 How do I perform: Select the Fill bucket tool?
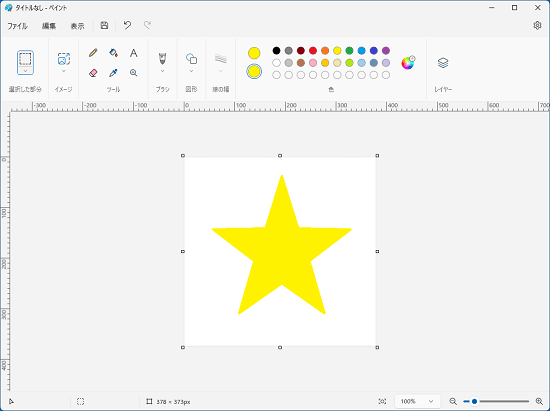pos(113,53)
